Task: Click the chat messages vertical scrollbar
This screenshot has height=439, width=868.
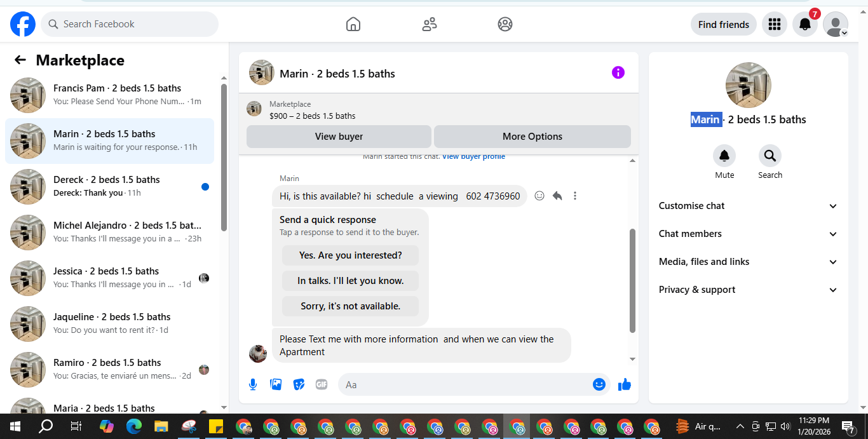Action: [632, 281]
